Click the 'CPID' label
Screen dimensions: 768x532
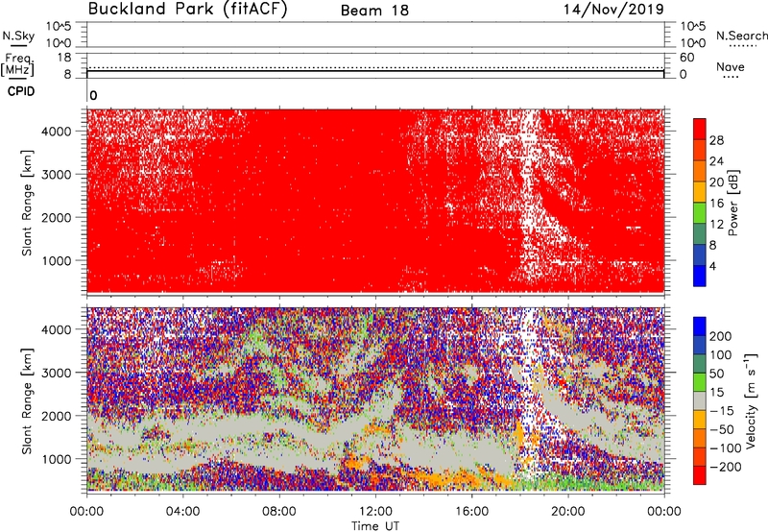coord(21,91)
